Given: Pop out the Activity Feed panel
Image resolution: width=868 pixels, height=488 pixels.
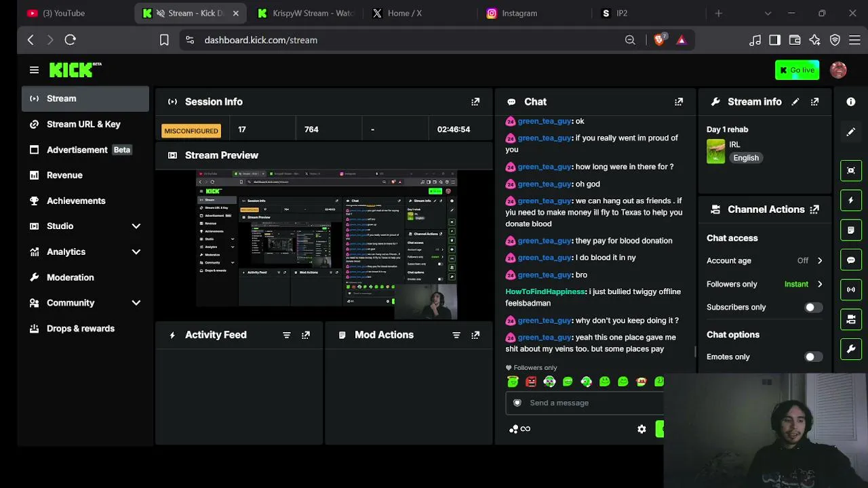Looking at the screenshot, I should (x=306, y=335).
